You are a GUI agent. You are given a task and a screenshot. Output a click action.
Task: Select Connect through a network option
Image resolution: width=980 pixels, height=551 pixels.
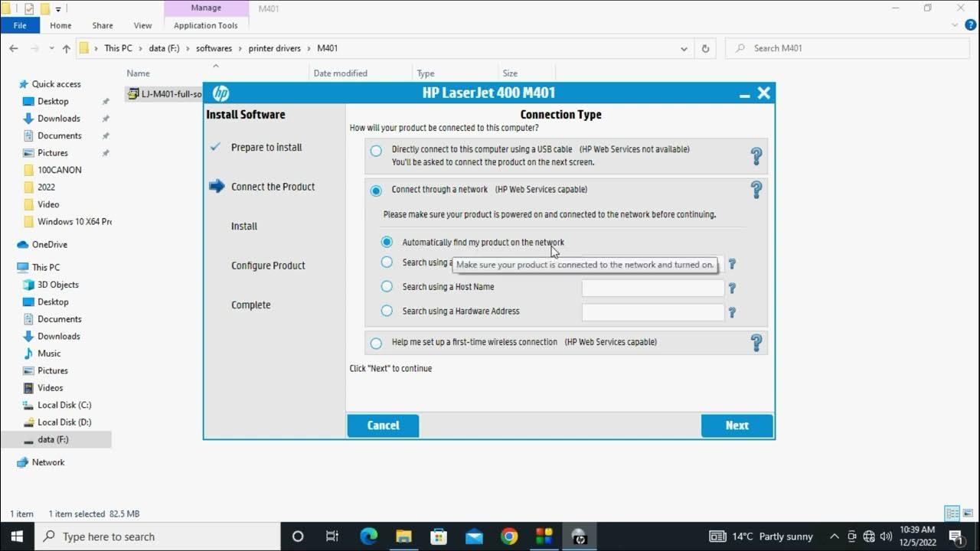[x=376, y=191]
